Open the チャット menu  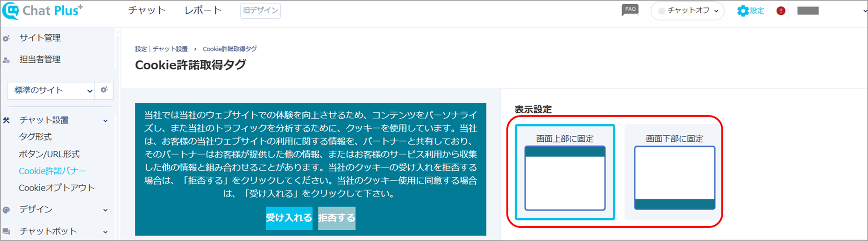click(147, 10)
